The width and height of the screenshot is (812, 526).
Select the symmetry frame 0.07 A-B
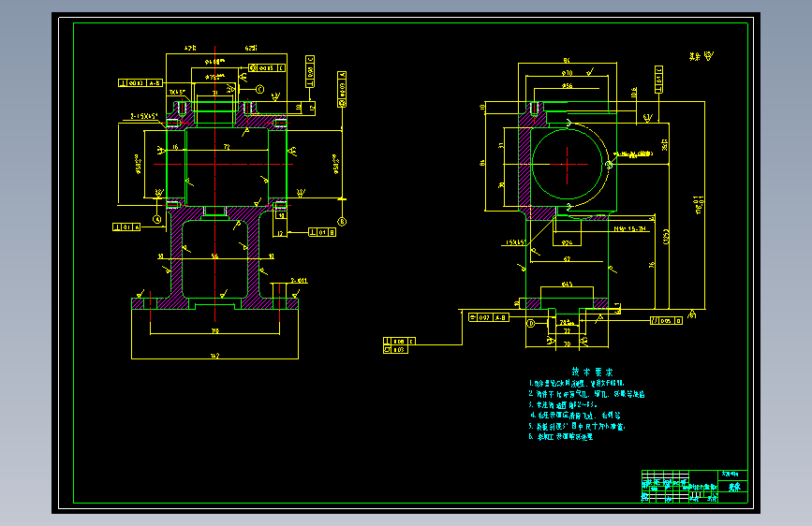click(488, 317)
